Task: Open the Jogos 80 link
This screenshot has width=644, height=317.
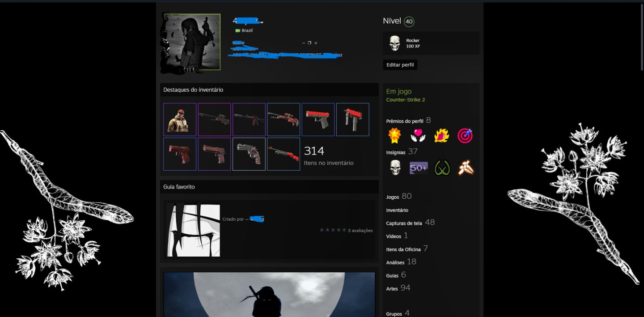Action: (x=399, y=196)
